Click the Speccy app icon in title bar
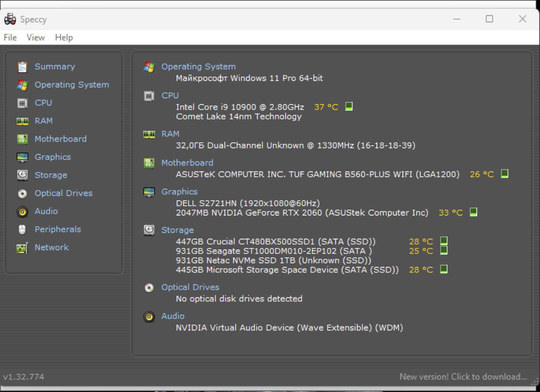Screen dimensions: 540x392 pyautogui.click(x=10, y=19)
